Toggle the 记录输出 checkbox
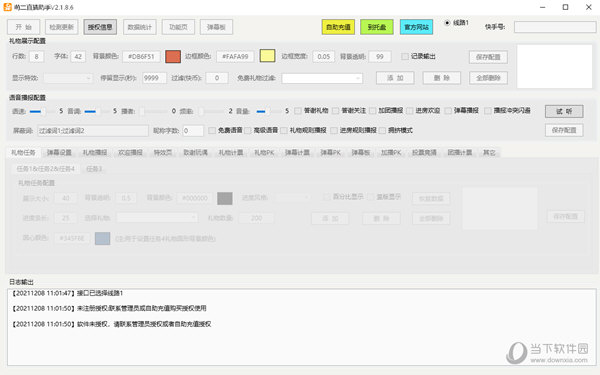Screen dimensions: 600x375 pyautogui.click(x=405, y=57)
